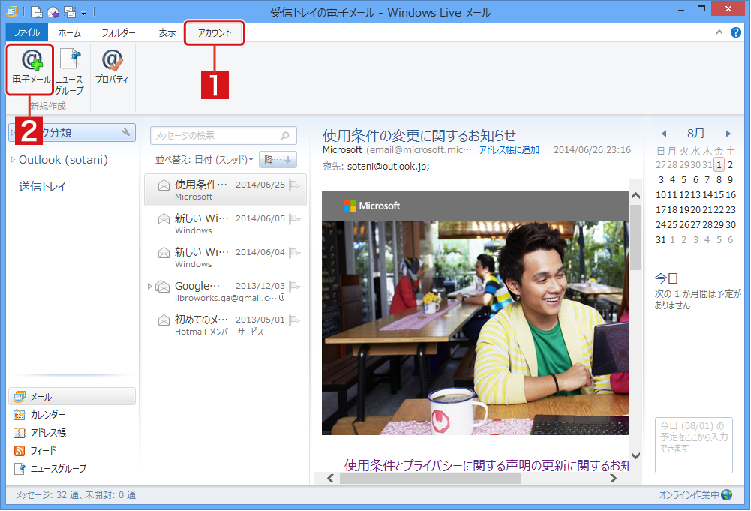Viewport: 751px width, 511px height.
Task: Click the アドレス帳に追加 link
Action: [509, 149]
